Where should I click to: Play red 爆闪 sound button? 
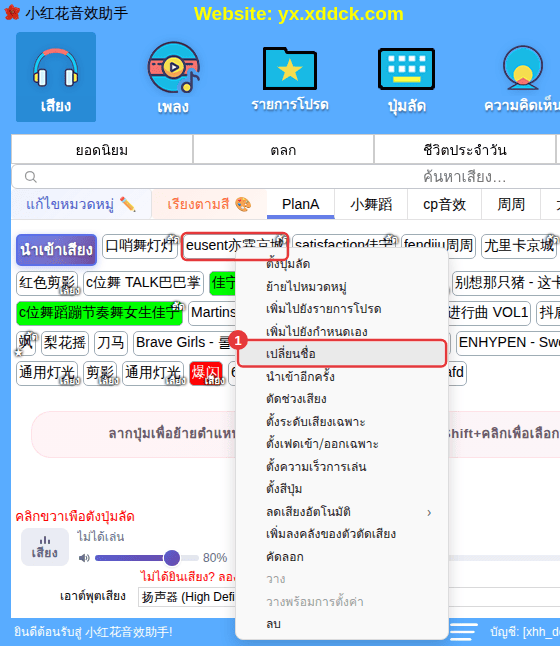pyautogui.click(x=206, y=373)
